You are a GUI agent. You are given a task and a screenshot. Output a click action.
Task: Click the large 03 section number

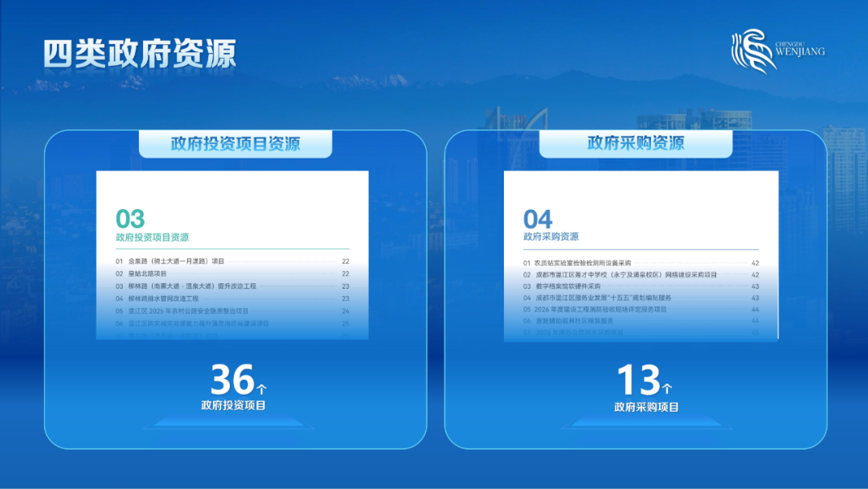click(130, 219)
